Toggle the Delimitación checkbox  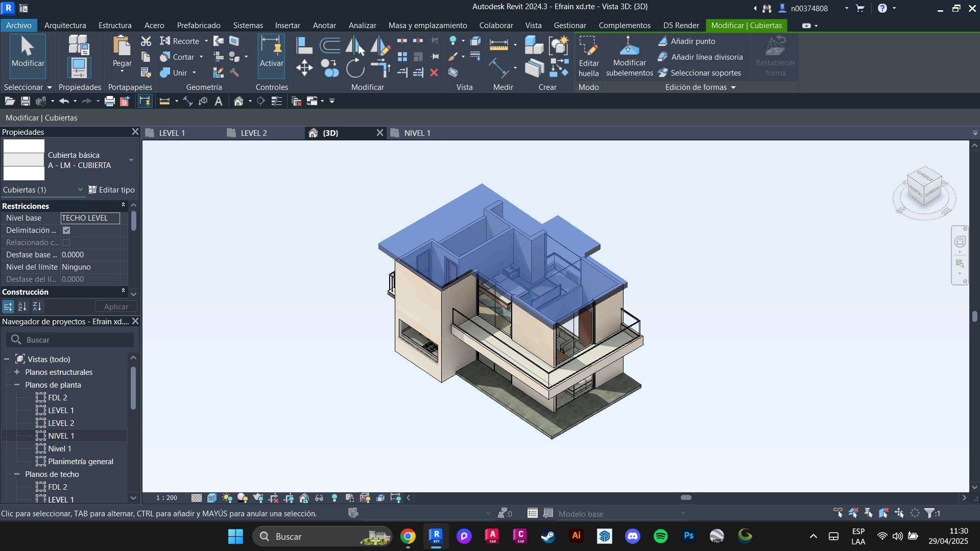pyautogui.click(x=66, y=230)
